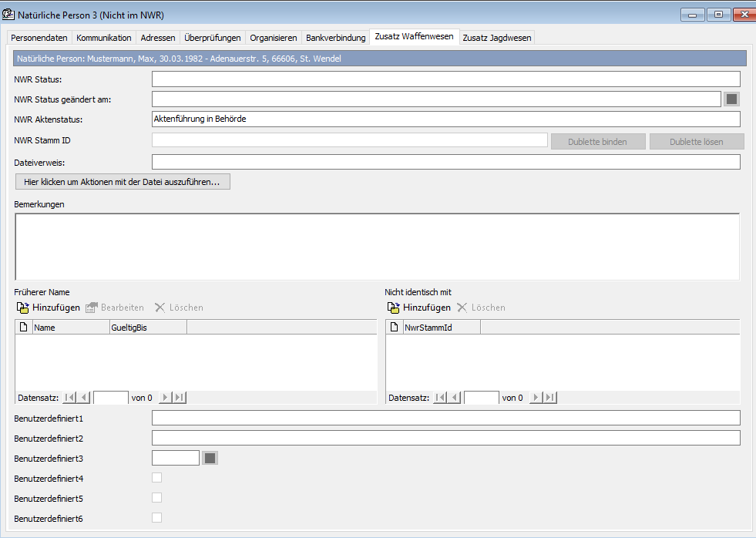Click inside the Bemerkungen text area
Image resolution: width=756 pixels, height=538 pixels.
(377, 247)
